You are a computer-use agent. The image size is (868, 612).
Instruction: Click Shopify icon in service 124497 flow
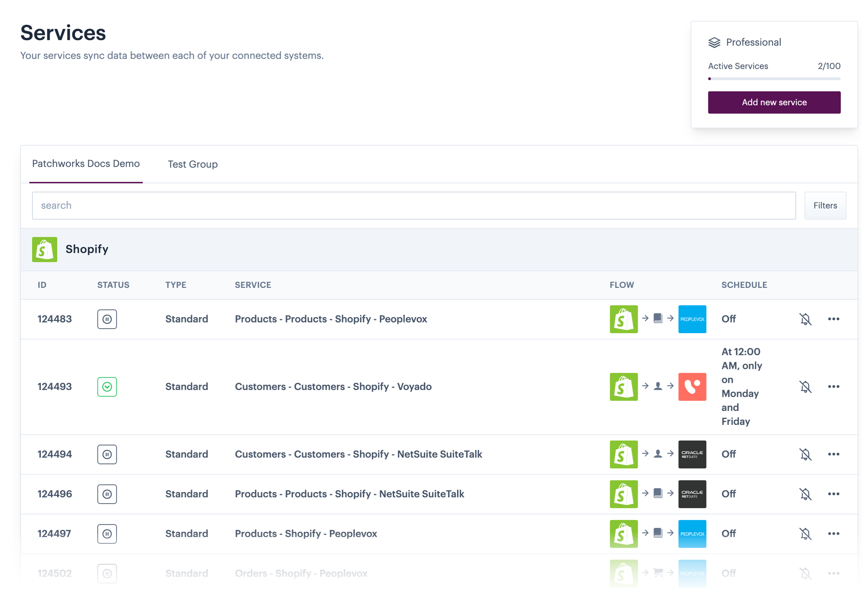tap(623, 533)
